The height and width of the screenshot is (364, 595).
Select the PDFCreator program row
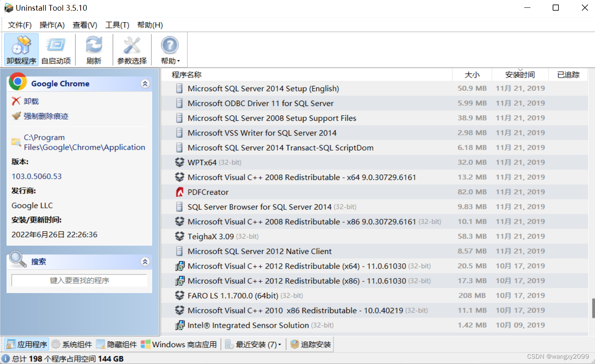375,192
